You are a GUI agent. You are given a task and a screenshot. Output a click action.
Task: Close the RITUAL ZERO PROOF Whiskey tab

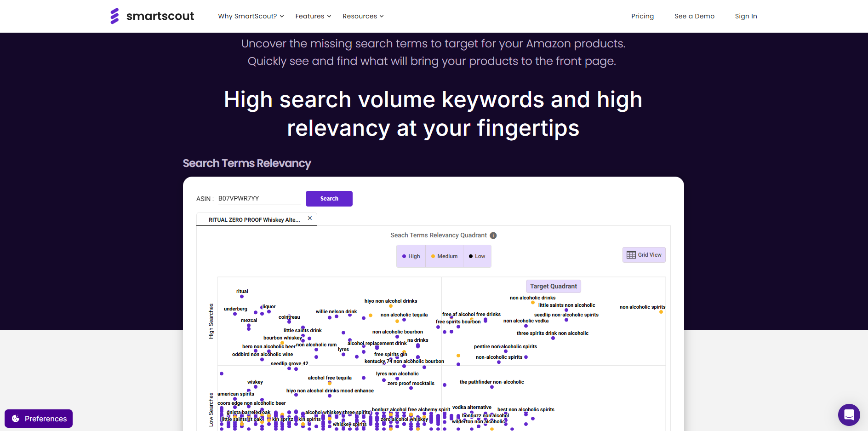tap(310, 218)
